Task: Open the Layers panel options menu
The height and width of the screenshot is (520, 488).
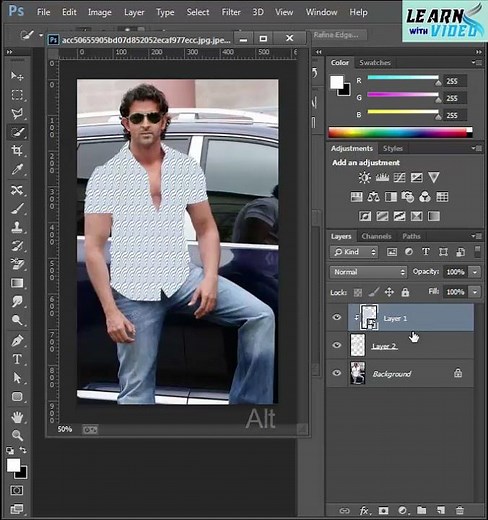Action: pyautogui.click(x=477, y=236)
